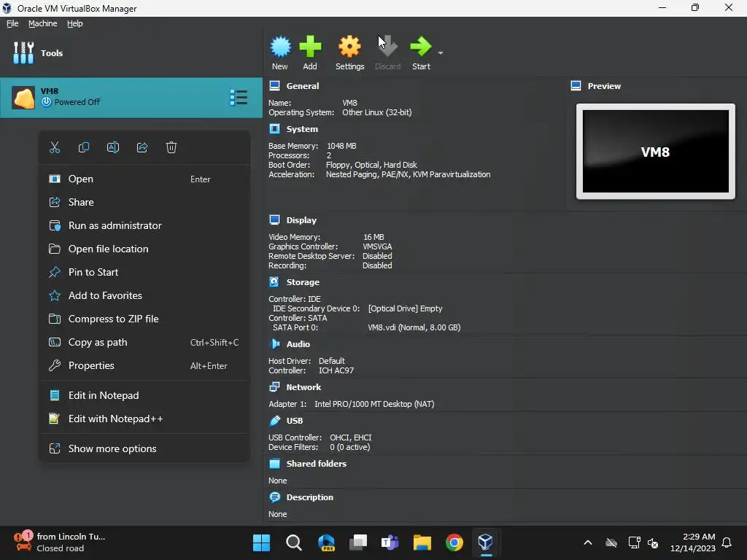The width and height of the screenshot is (747, 560).
Task: Click the General section header
Action: (x=303, y=86)
